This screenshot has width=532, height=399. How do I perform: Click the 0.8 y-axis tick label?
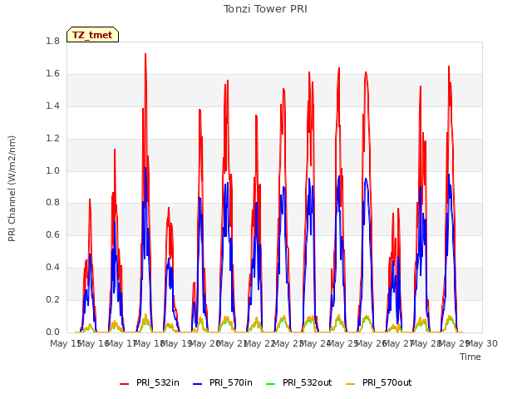coord(52,203)
